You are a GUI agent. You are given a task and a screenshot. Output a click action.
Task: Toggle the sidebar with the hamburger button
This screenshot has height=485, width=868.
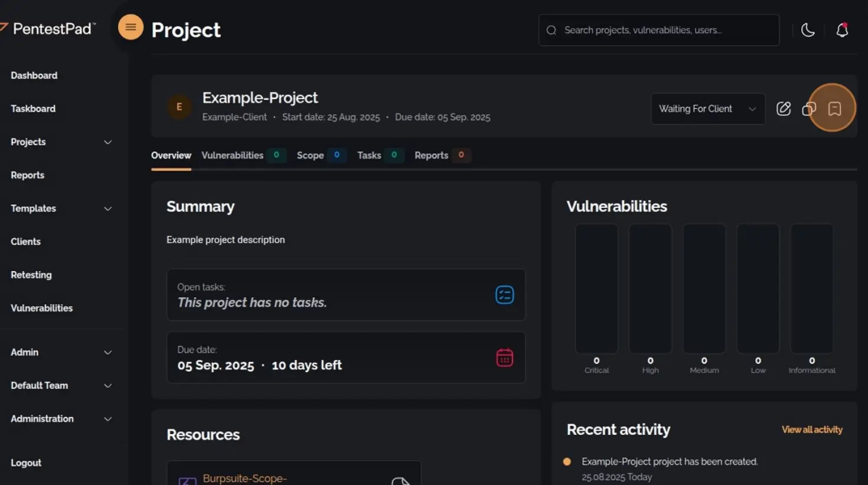tap(130, 27)
